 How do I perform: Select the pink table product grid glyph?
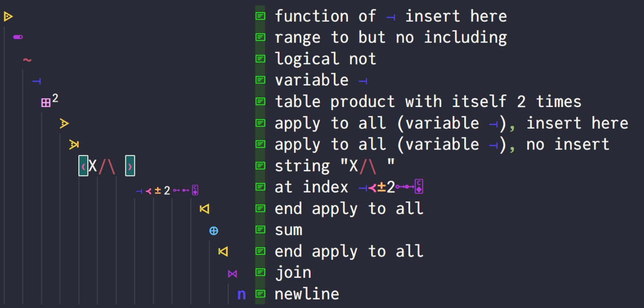[x=46, y=103]
